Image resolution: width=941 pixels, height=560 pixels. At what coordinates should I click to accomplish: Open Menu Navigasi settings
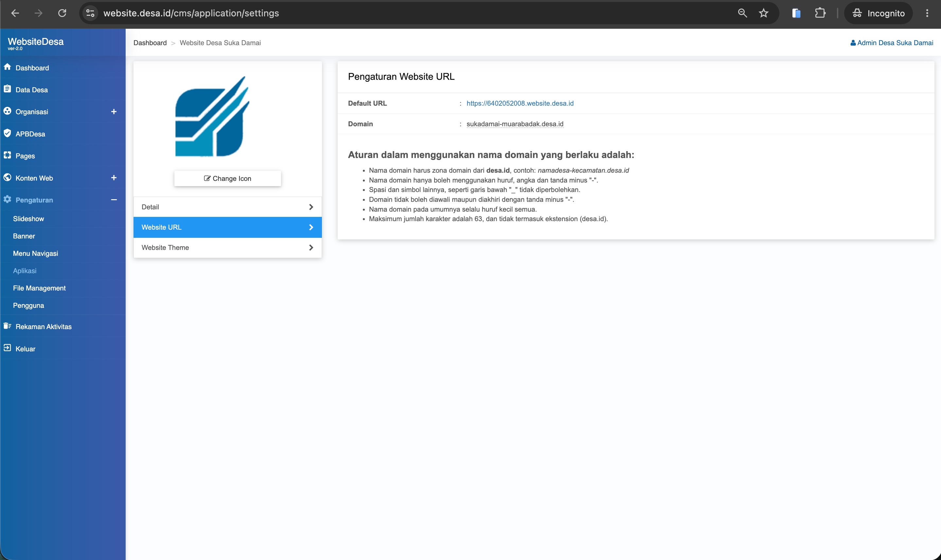click(35, 254)
